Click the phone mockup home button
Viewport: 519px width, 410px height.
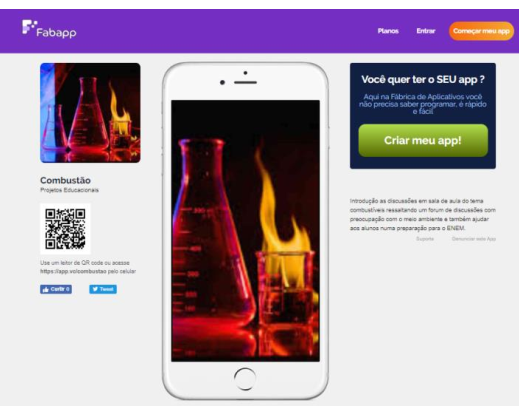(x=245, y=379)
